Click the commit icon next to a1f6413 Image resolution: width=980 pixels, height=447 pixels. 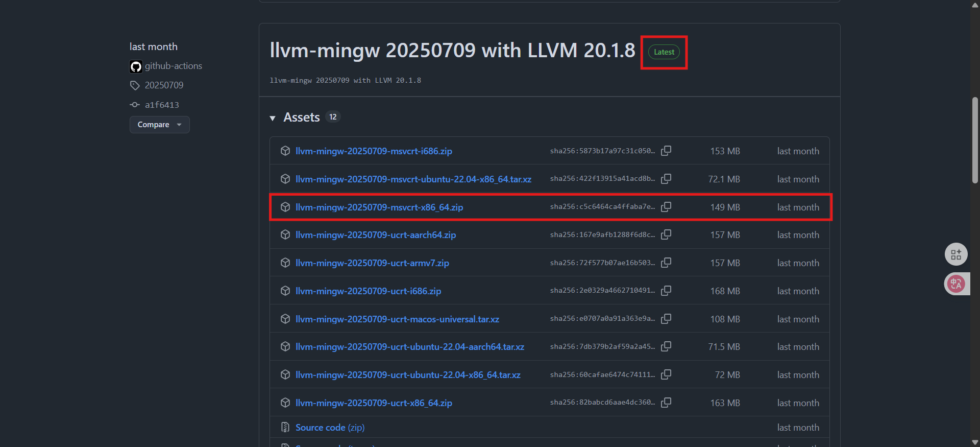135,105
